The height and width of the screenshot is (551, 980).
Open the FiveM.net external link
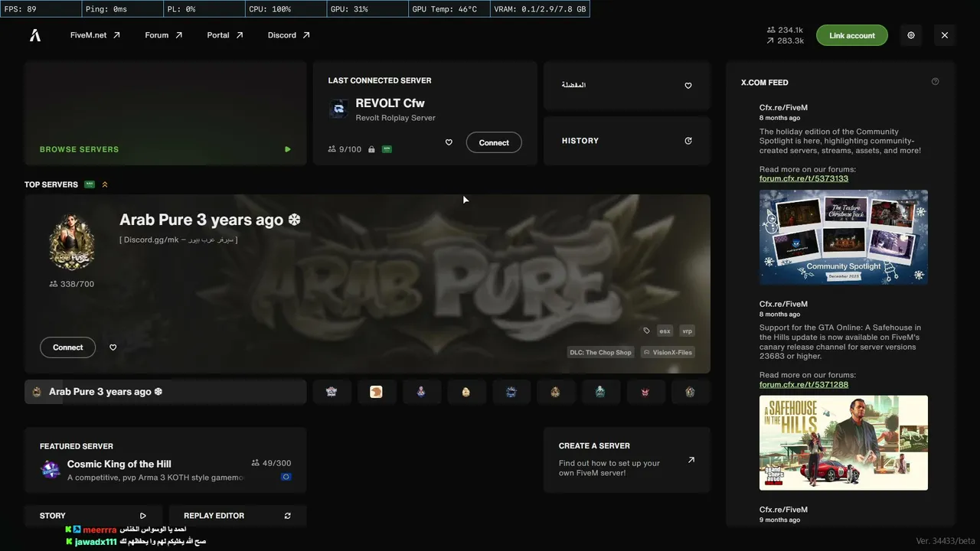pyautogui.click(x=95, y=35)
